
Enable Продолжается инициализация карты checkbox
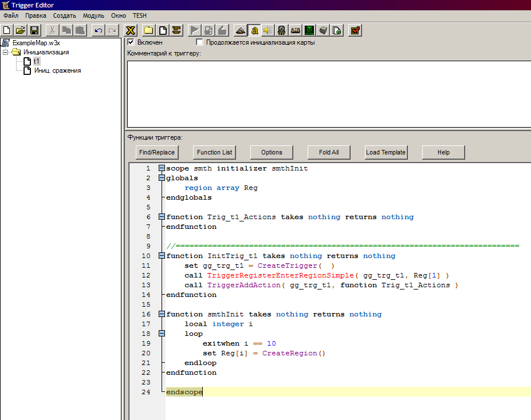tap(199, 42)
